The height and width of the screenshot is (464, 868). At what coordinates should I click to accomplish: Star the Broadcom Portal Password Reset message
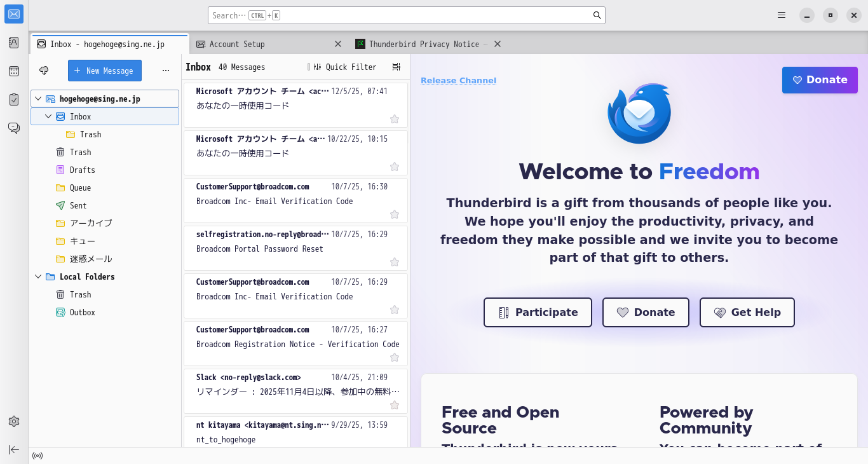pyautogui.click(x=395, y=262)
